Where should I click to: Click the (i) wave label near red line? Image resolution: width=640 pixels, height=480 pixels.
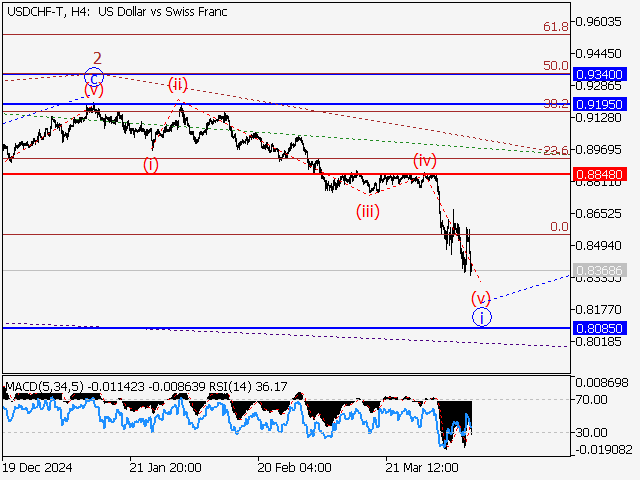(150, 165)
